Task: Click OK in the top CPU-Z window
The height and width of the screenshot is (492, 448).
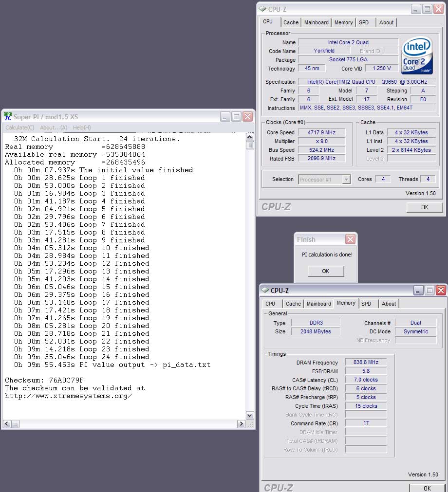Action: point(425,207)
